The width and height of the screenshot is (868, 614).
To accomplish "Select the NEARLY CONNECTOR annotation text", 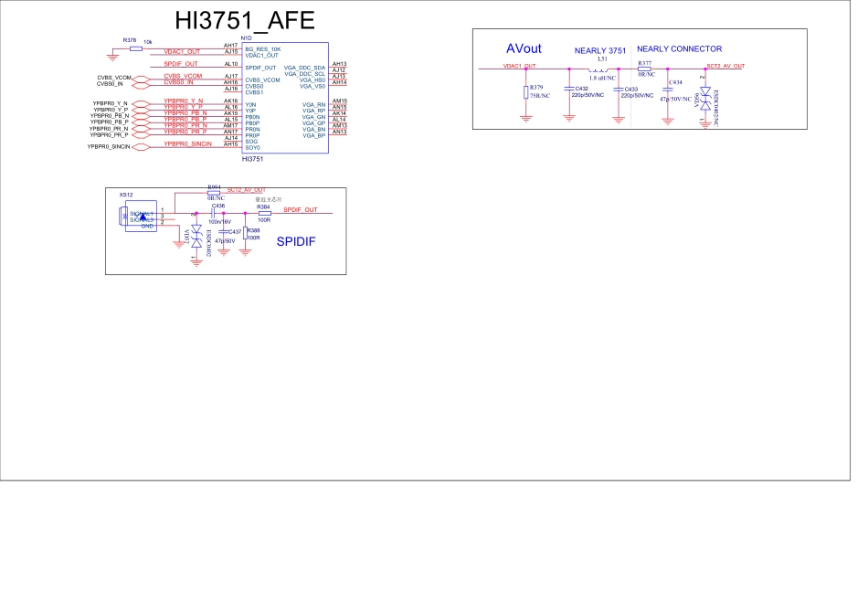I will (x=679, y=49).
